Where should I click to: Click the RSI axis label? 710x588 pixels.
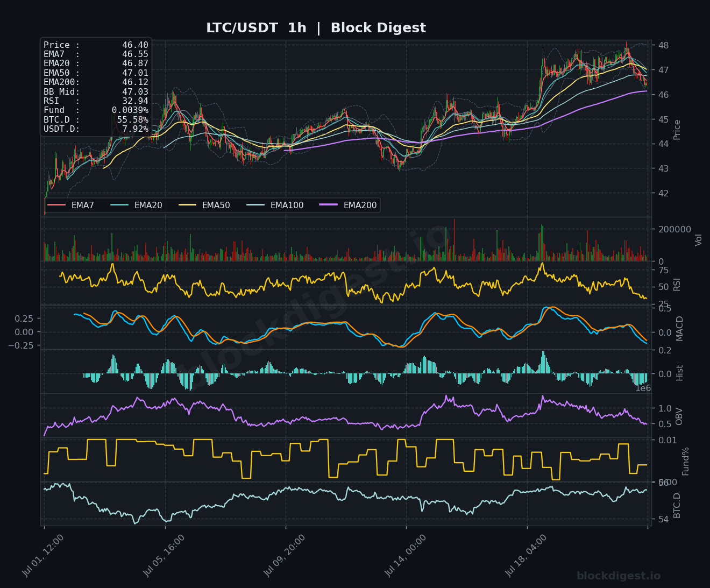click(677, 284)
